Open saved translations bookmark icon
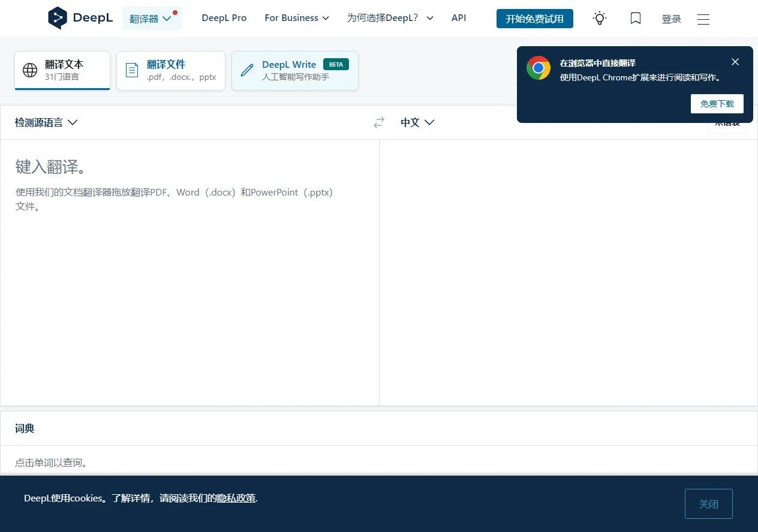 click(636, 19)
